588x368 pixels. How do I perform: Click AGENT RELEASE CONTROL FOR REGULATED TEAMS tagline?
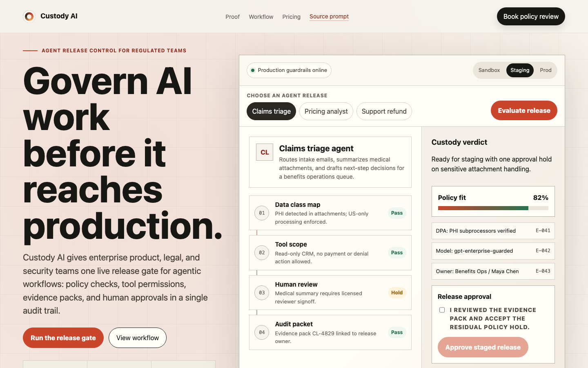pos(114,51)
